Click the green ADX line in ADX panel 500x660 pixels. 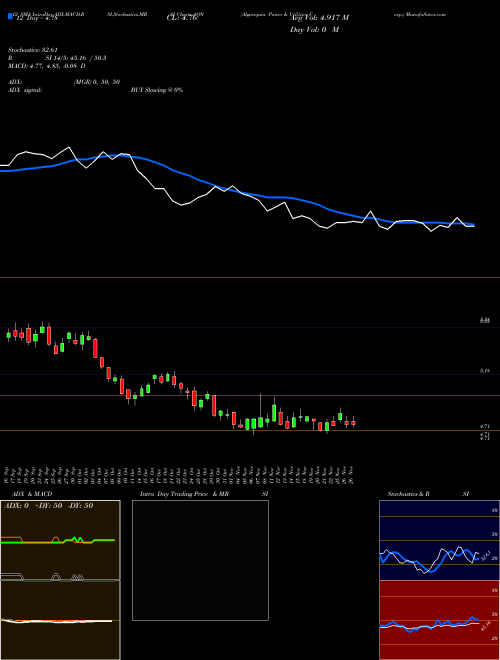[58, 541]
